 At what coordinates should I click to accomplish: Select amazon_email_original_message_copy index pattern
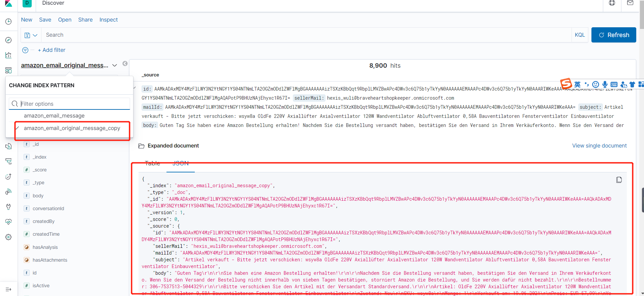pyautogui.click(x=72, y=128)
